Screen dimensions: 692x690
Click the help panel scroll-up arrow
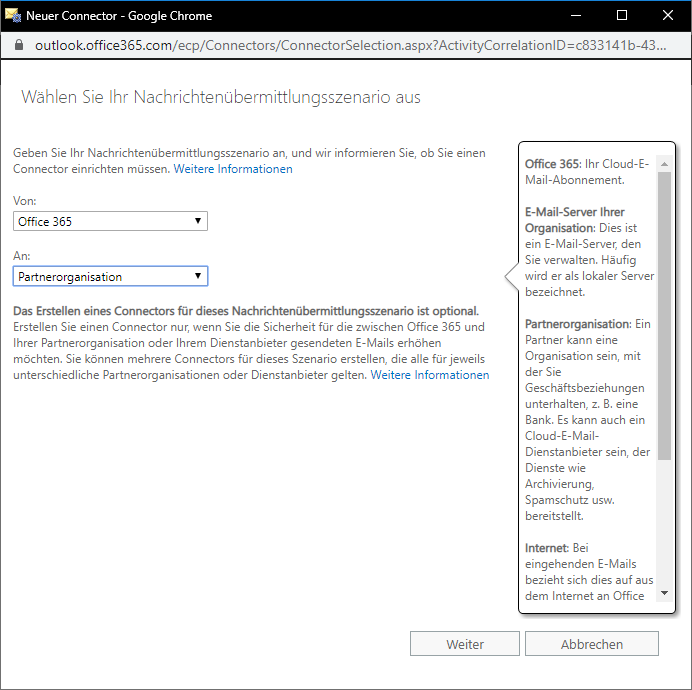click(664, 164)
